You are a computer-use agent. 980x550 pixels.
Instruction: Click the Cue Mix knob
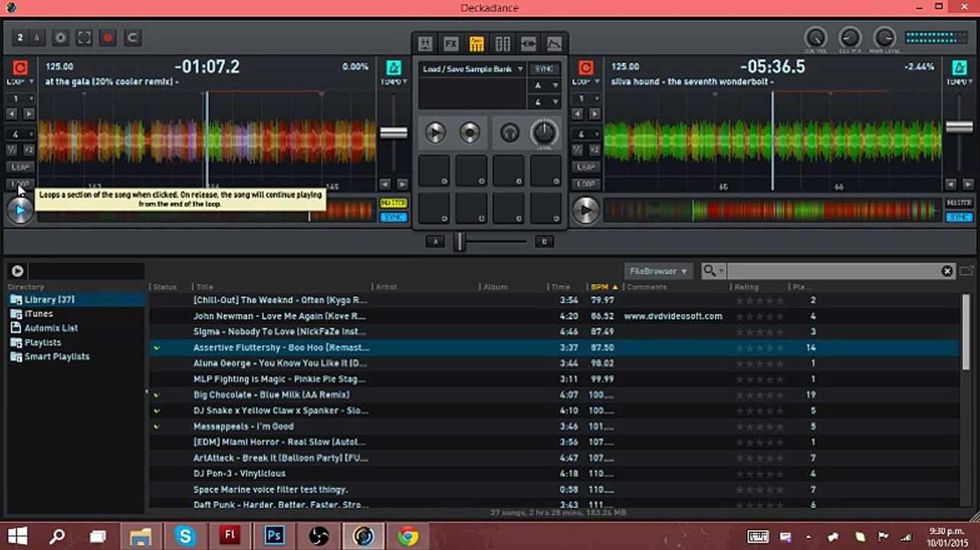coord(850,37)
